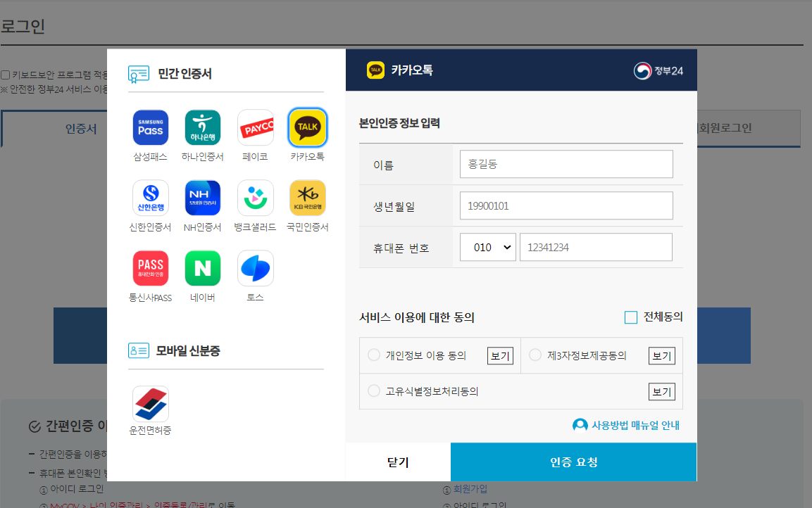Select the 제3자정보제공동의 radio button
Viewport: 812px width, 508px height.
[535, 355]
